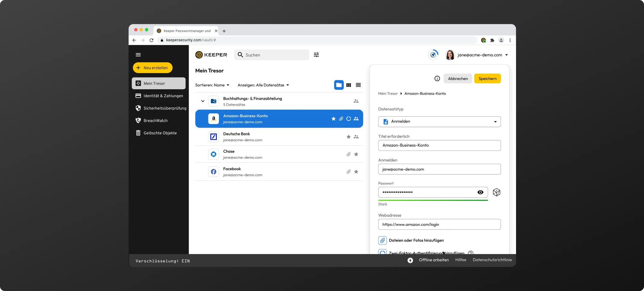Click shared users icon on Buchhaltungs folder
This screenshot has width=644, height=291.
pos(356,101)
